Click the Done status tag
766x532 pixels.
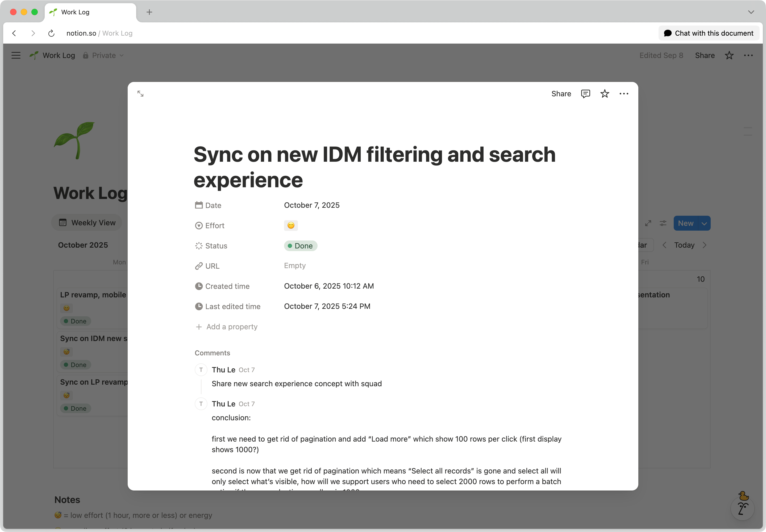click(x=300, y=246)
